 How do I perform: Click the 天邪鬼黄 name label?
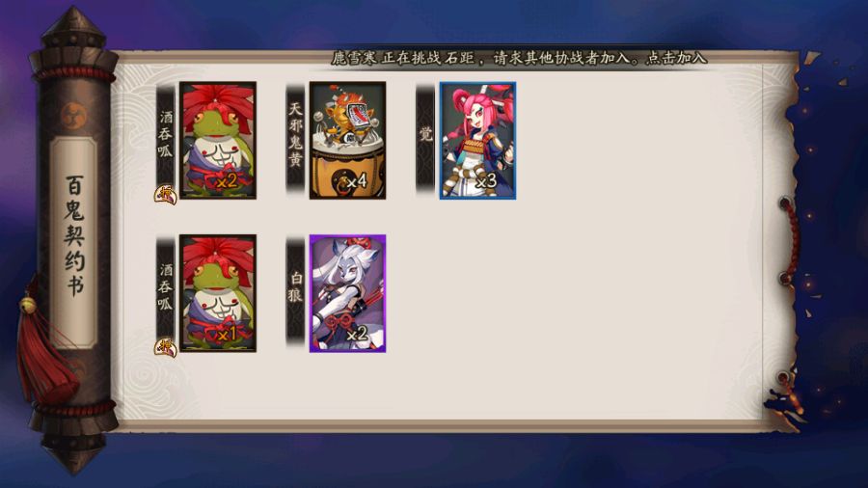296,135
